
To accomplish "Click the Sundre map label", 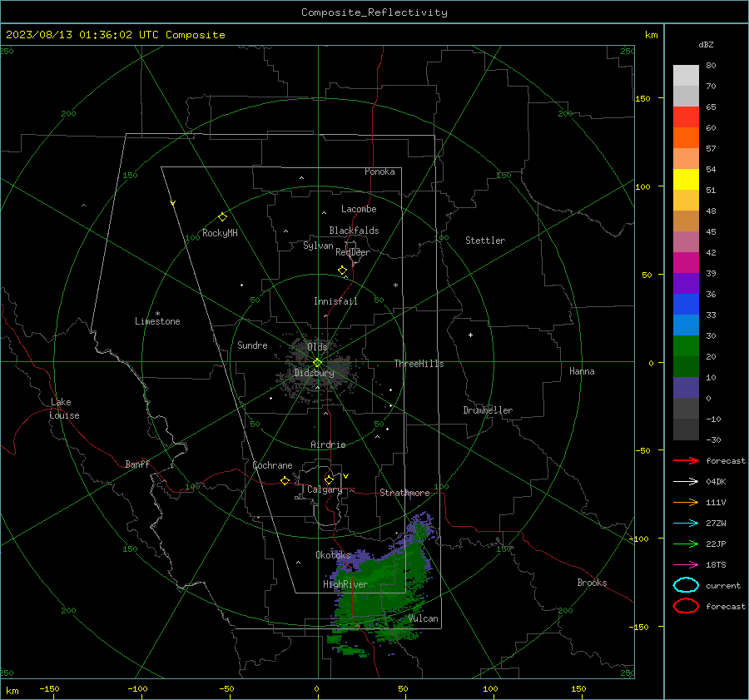I will pyautogui.click(x=252, y=345).
